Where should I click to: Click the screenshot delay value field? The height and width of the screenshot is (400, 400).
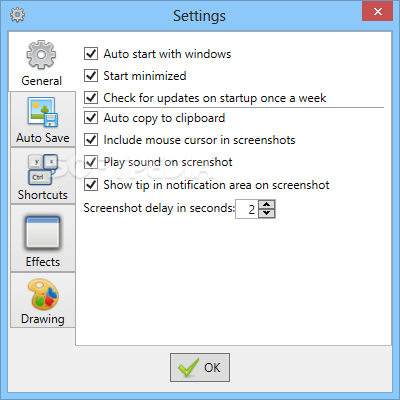(247, 209)
